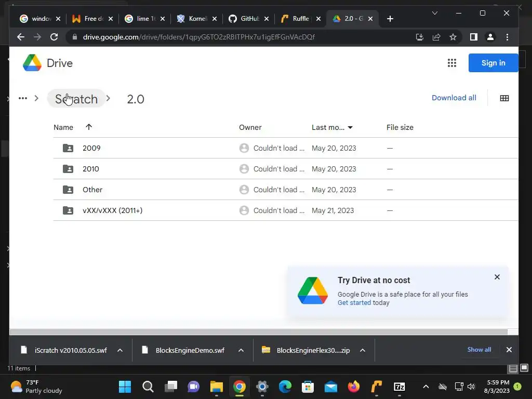Switch to the GitHub tab
Screen dimensions: 532x399
249,19
